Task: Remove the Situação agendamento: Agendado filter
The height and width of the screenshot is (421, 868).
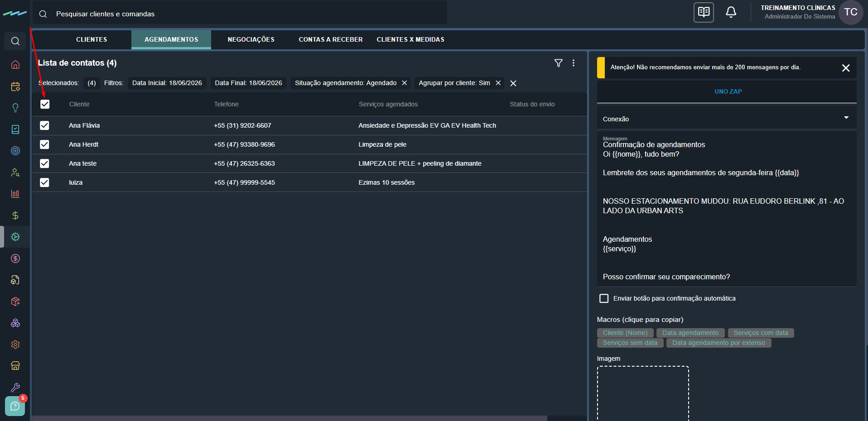Action: click(405, 83)
